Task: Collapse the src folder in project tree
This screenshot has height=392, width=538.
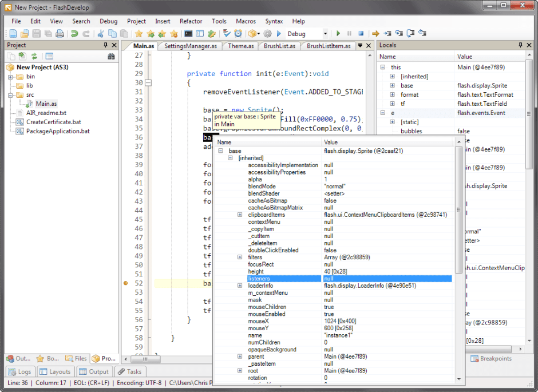Action: coord(11,95)
